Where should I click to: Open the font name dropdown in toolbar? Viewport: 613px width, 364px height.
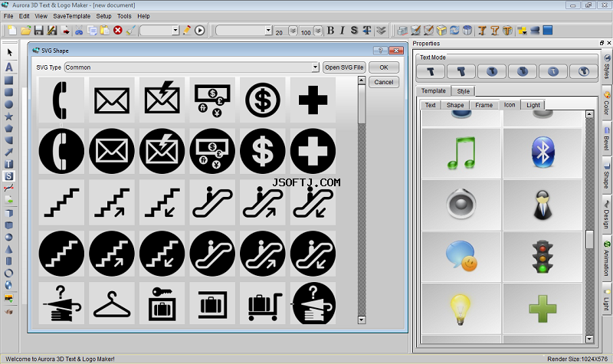[268, 31]
